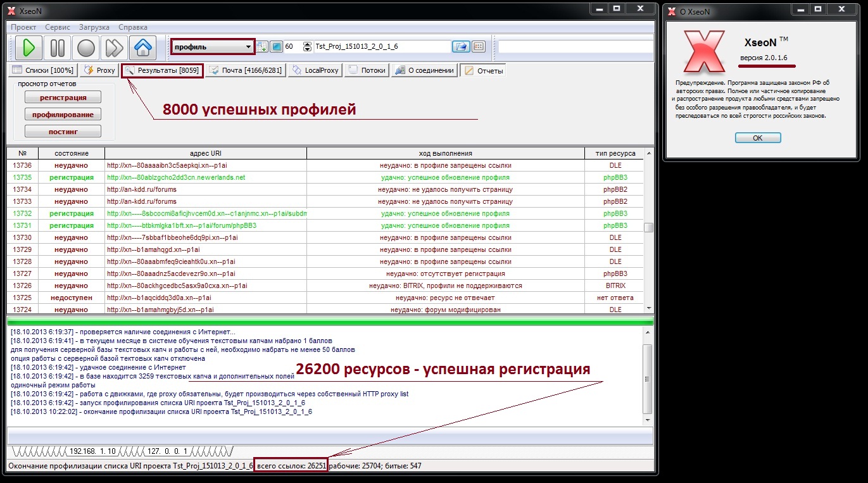The height and width of the screenshot is (483, 868).
Task: Click the fast-forward skip icon
Action: 114,48
